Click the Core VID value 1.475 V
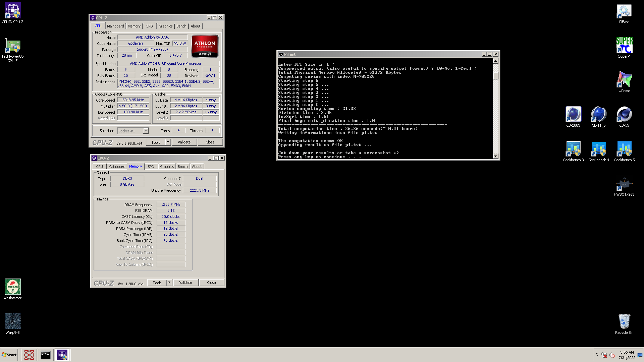The height and width of the screenshot is (362, 644). point(175,56)
